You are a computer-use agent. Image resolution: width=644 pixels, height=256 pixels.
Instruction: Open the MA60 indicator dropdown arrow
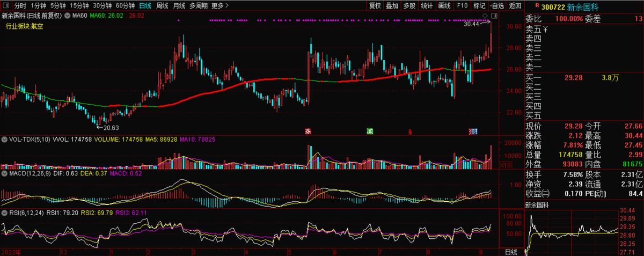click(x=67, y=16)
